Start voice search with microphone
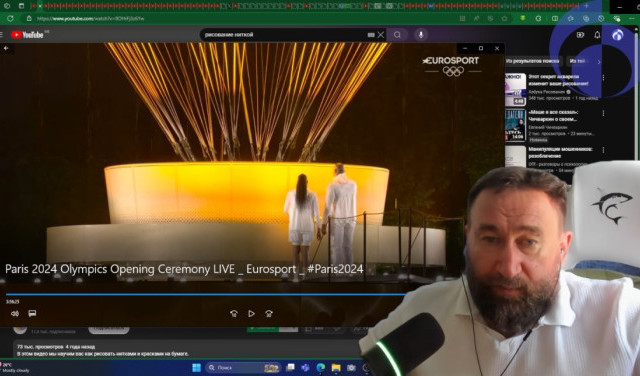The height and width of the screenshot is (376, 640). [421, 35]
